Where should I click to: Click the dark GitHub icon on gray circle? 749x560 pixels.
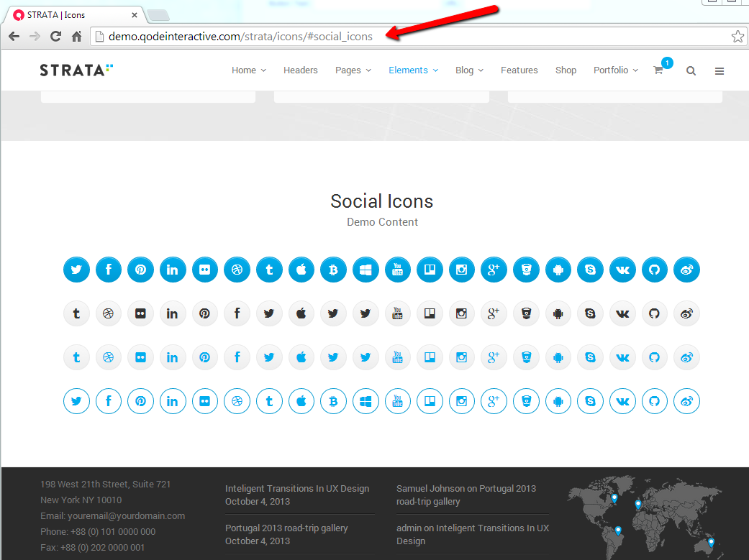coord(654,313)
